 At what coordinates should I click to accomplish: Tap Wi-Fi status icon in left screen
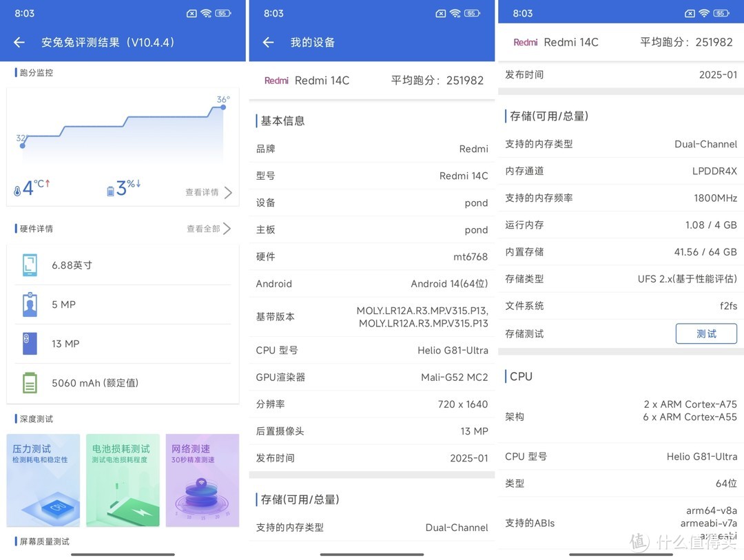pyautogui.click(x=206, y=13)
